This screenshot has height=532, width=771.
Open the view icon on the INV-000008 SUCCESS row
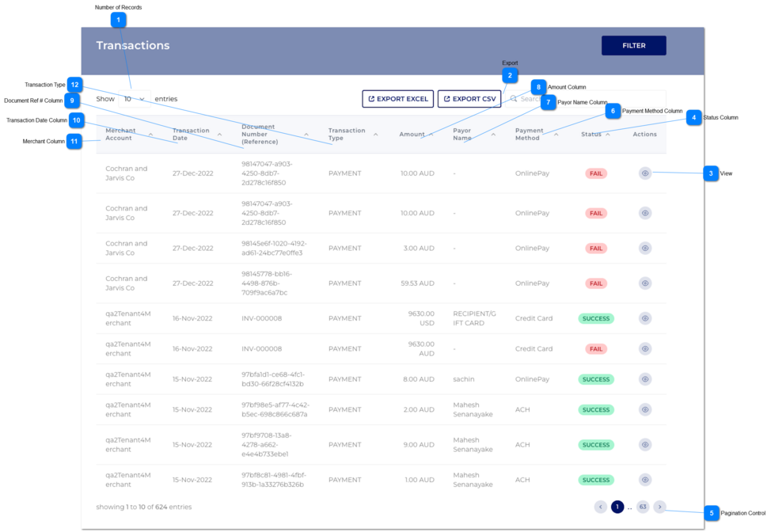tap(645, 317)
